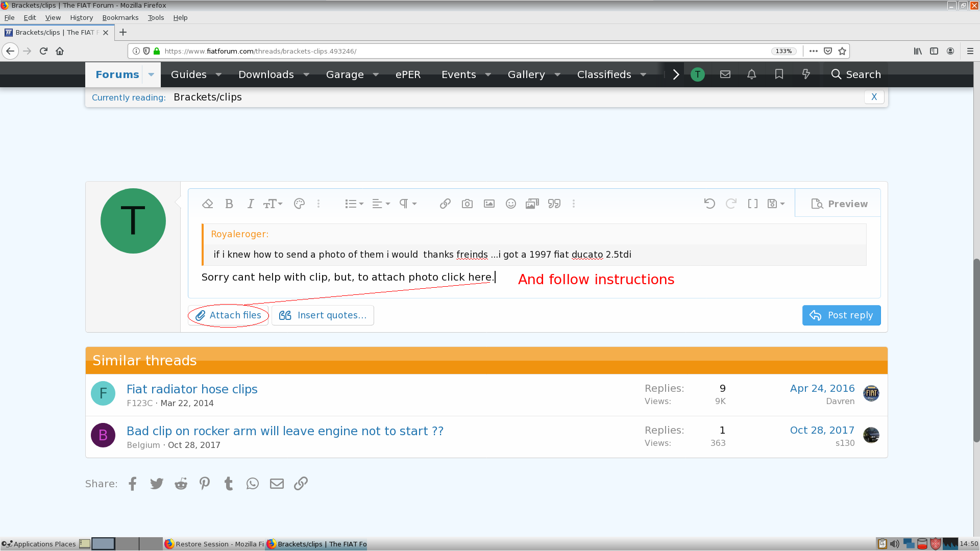Open the Firefox Bookmarks menu
This screenshot has height=551, width=980.
(x=120, y=17)
